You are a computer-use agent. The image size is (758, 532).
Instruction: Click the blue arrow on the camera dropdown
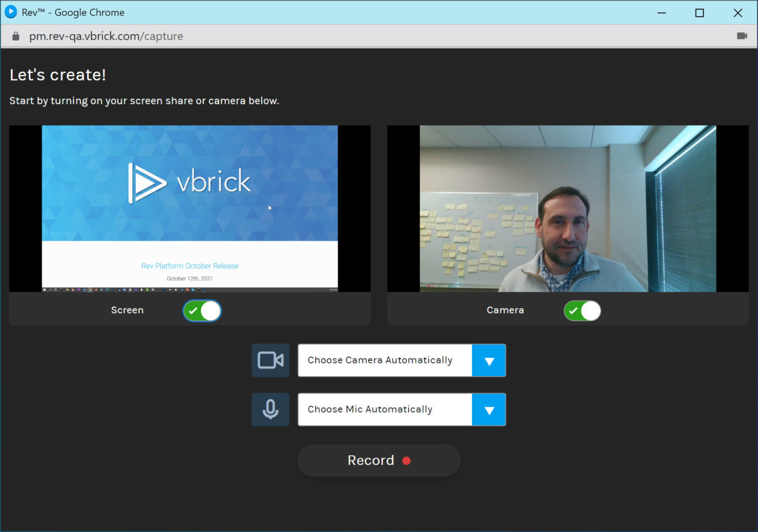click(490, 360)
